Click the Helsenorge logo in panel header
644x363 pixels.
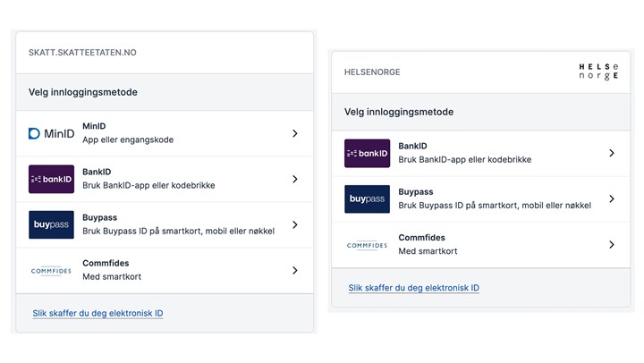pos(598,72)
